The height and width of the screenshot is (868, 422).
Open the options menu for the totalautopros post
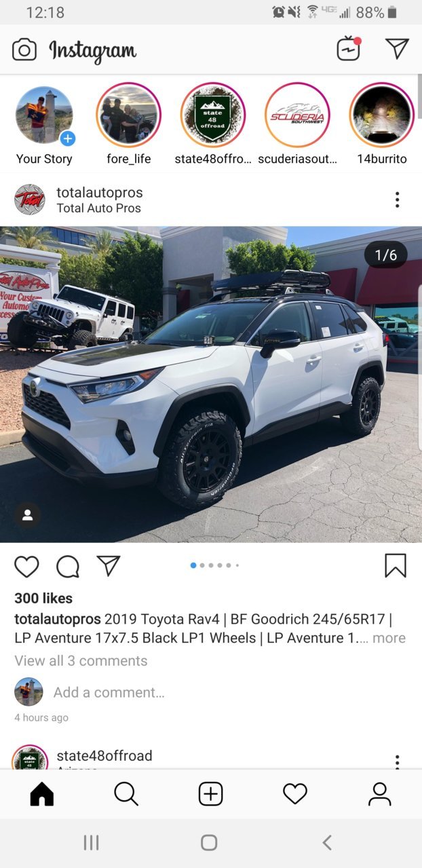click(397, 200)
